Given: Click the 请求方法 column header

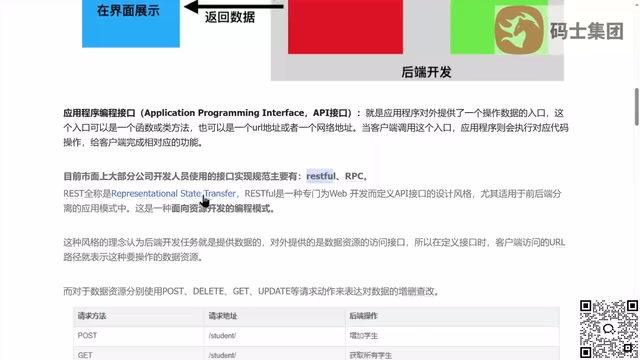Looking at the screenshot, I should coord(138,316).
